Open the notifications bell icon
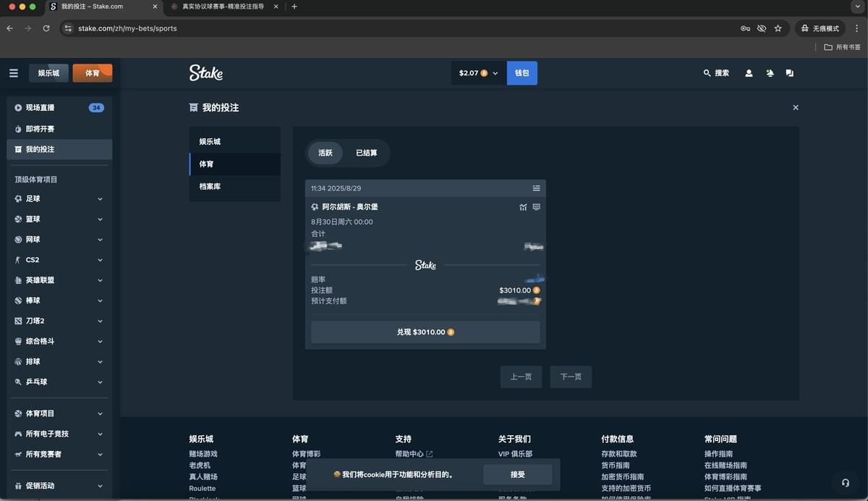 coord(770,73)
